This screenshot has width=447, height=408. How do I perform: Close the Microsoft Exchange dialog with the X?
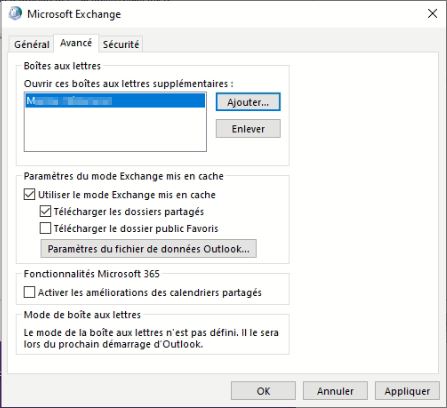pyautogui.click(x=432, y=14)
